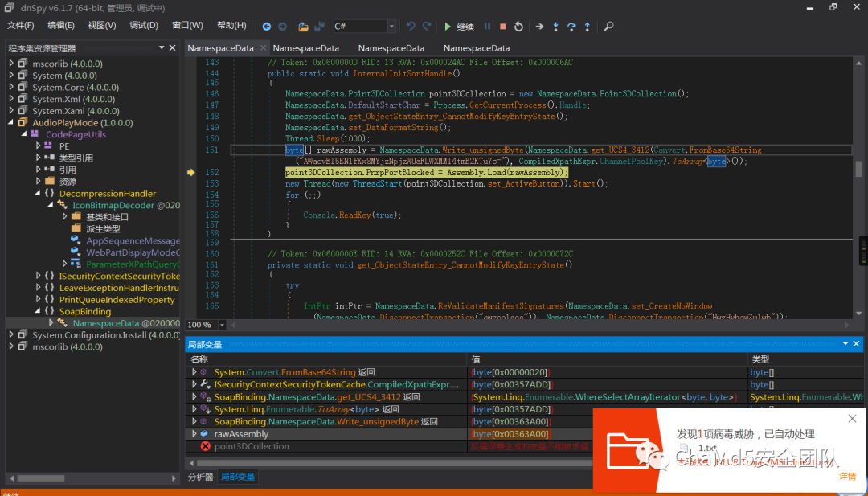Image resolution: width=868 pixels, height=496 pixels.
Task: Open the 局部变量 panel options dropdown
Action: tap(845, 344)
